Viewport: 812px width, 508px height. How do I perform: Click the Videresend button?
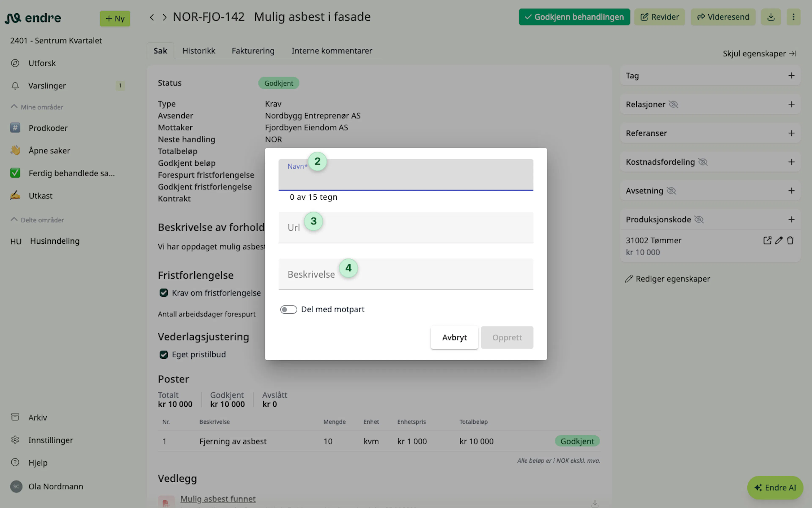(723, 17)
